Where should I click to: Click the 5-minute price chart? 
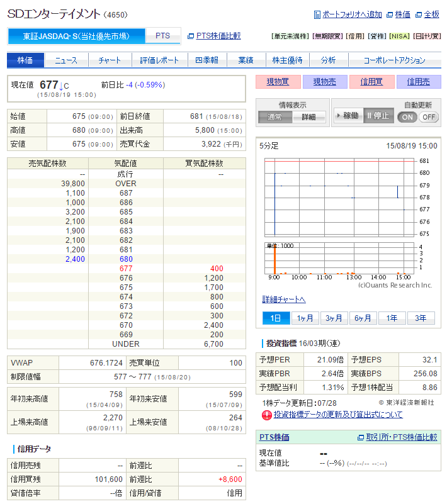[339, 198]
